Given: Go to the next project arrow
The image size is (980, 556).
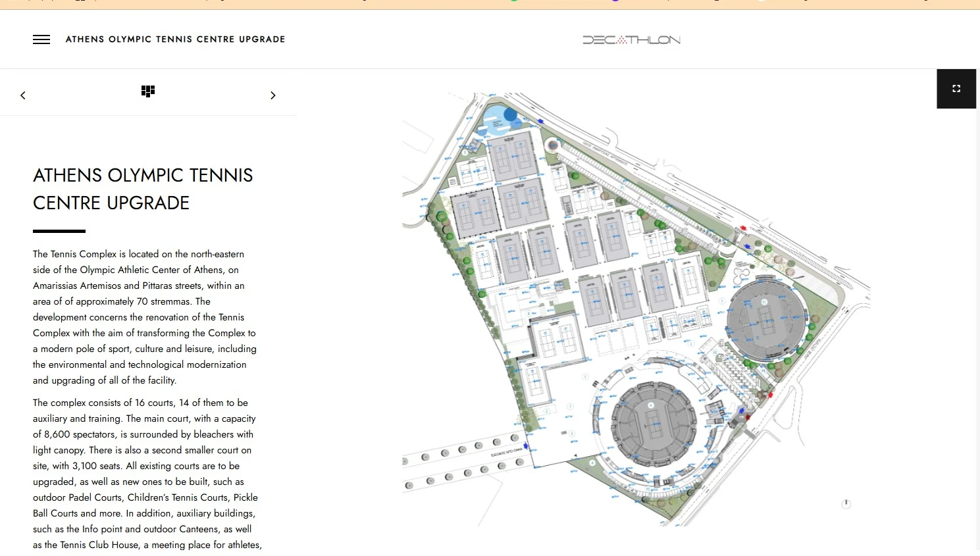Looking at the screenshot, I should [x=273, y=95].
